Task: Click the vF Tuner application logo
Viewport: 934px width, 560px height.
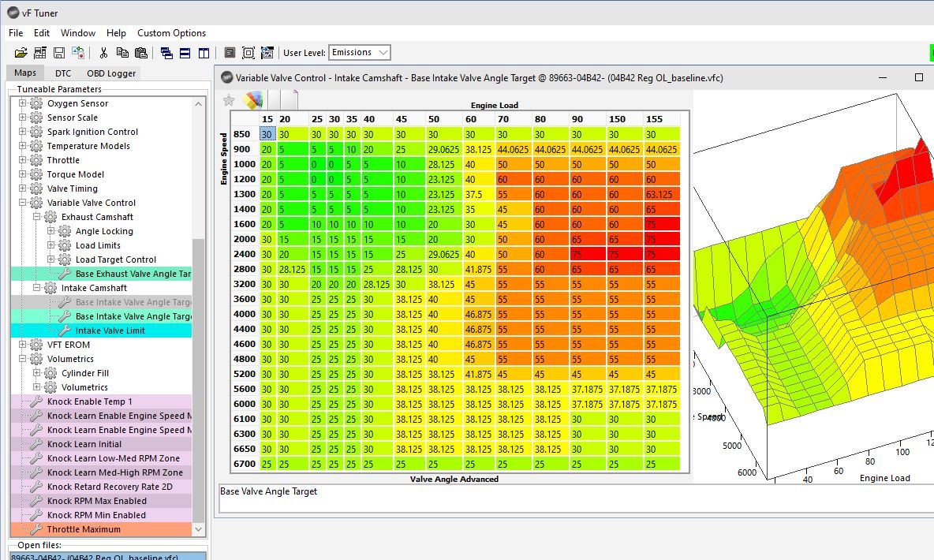Action: click(13, 13)
